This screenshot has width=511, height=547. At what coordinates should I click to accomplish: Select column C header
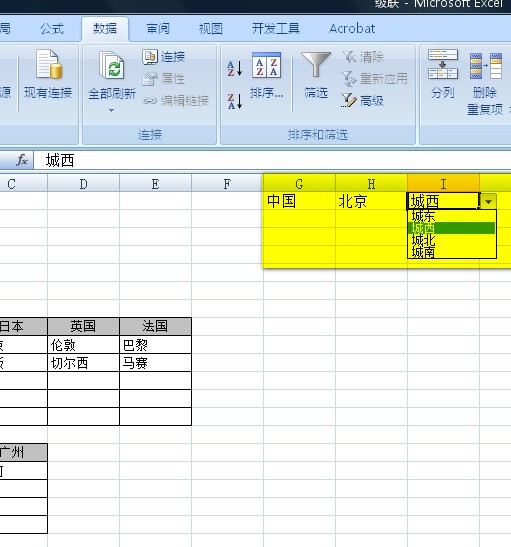pos(23,183)
